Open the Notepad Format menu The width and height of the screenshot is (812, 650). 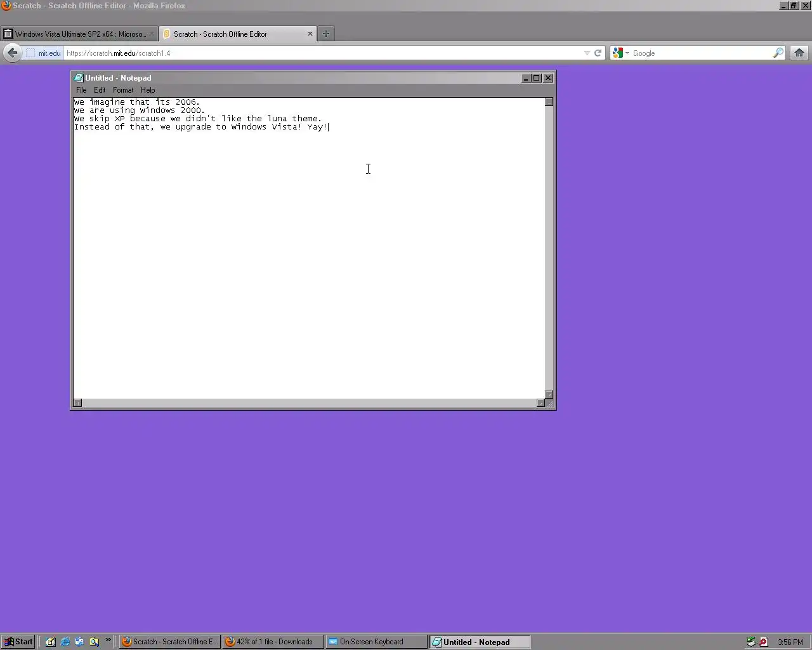coord(123,90)
